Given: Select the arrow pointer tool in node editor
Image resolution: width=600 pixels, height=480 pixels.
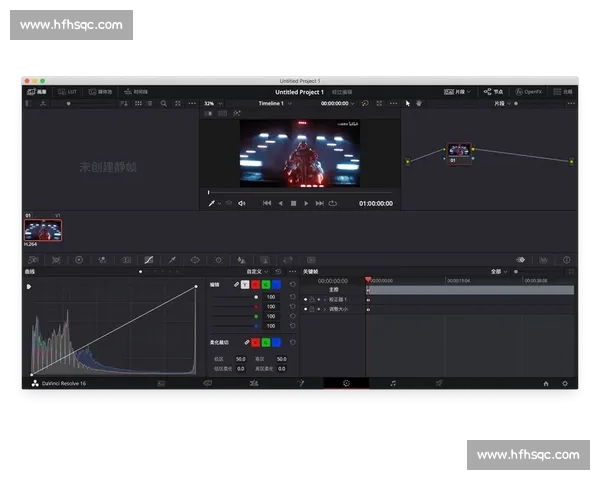Looking at the screenshot, I should point(408,103).
